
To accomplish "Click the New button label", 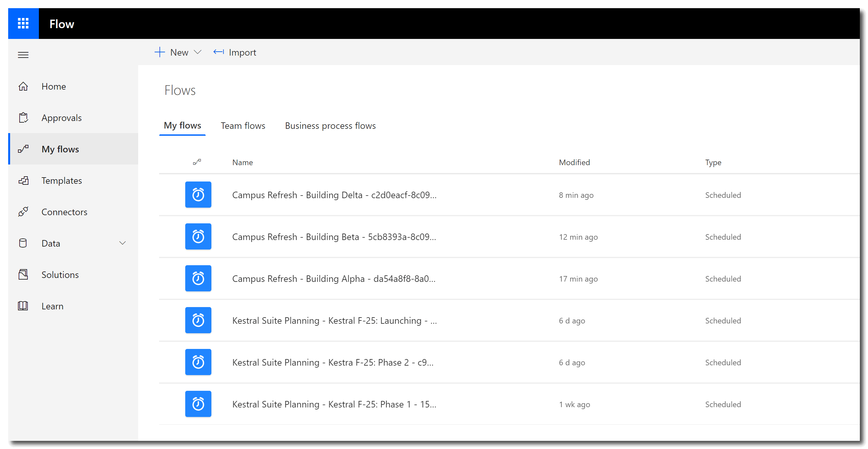I will pyautogui.click(x=179, y=52).
